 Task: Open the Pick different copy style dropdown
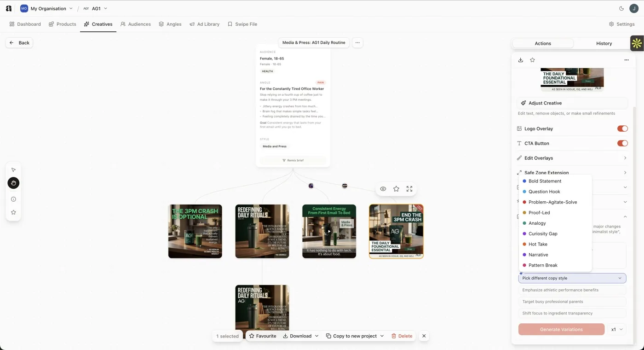pos(572,278)
